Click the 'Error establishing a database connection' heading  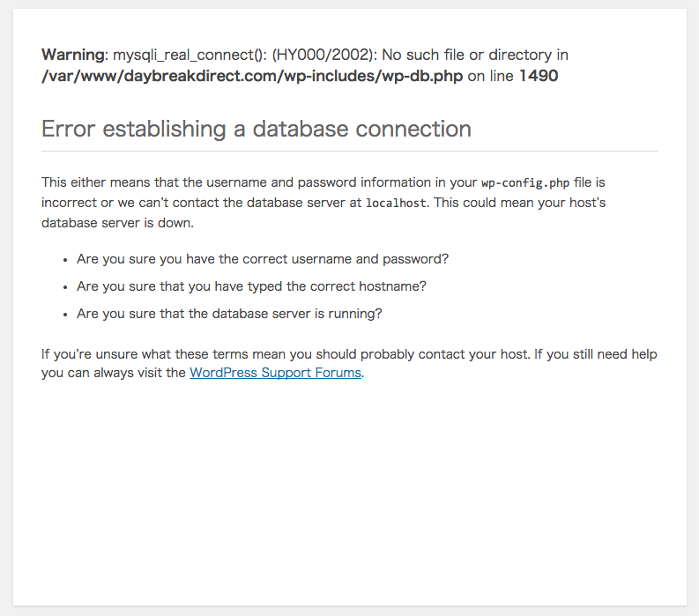(257, 130)
